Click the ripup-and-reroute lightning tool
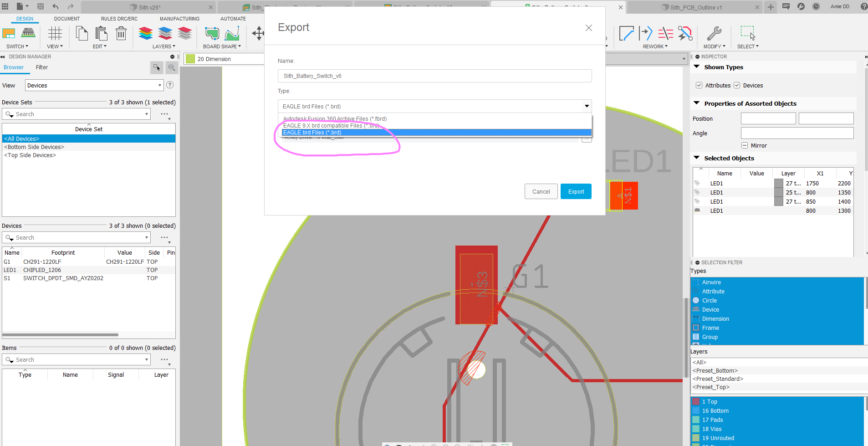This screenshot has height=446, width=868. coord(685,33)
